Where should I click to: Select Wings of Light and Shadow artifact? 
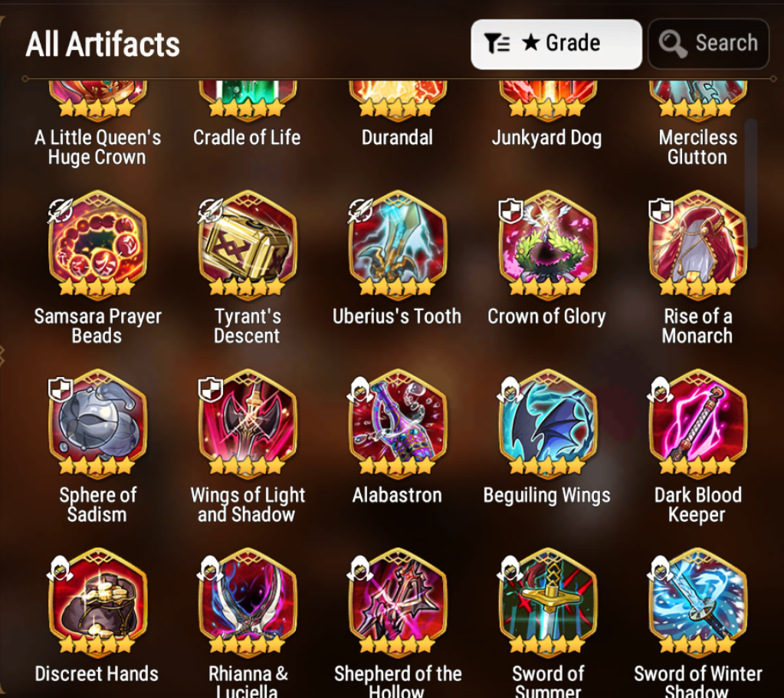[248, 424]
